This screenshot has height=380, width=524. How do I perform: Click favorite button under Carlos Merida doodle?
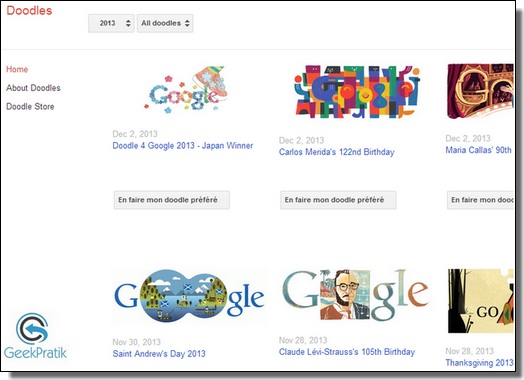pyautogui.click(x=338, y=200)
